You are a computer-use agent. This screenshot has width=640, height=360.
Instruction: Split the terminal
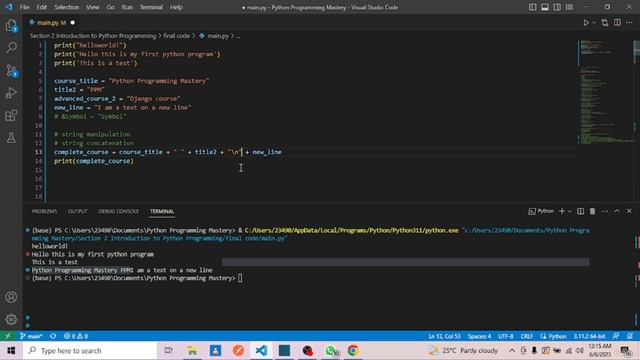tap(580, 211)
